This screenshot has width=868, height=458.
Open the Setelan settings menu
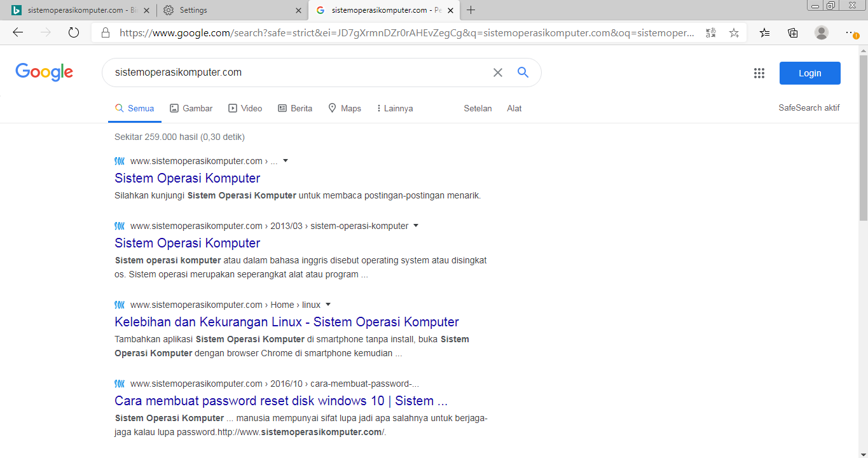478,108
